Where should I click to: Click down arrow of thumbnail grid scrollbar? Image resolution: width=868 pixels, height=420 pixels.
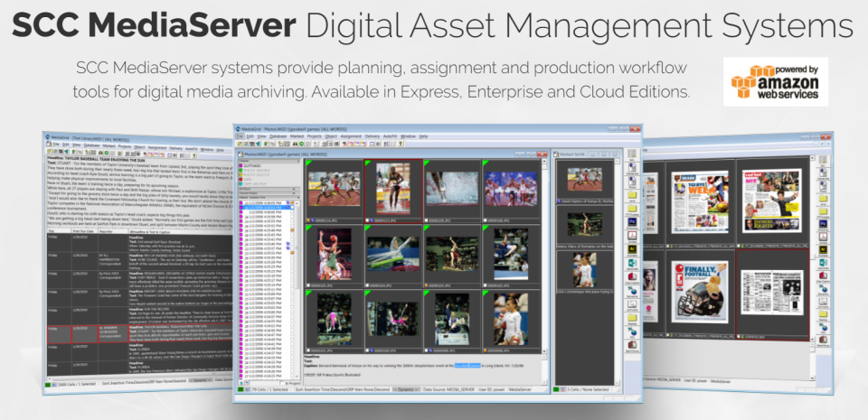544,351
